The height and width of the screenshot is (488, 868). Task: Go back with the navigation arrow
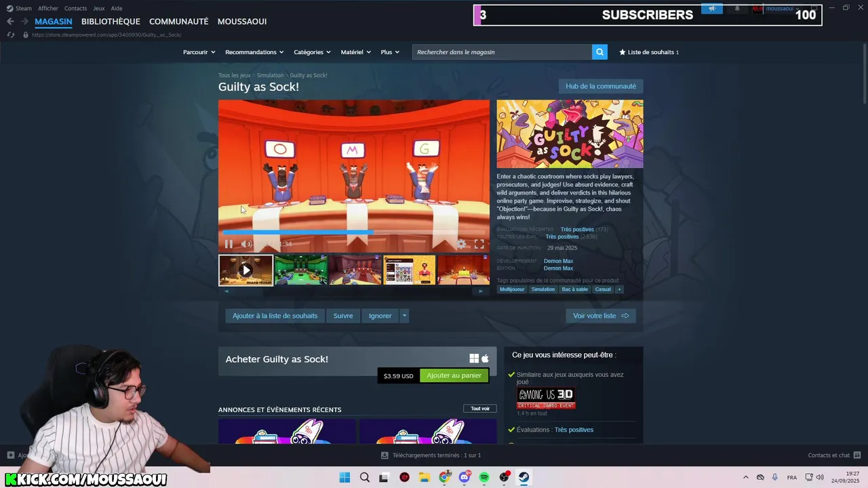click(x=10, y=21)
